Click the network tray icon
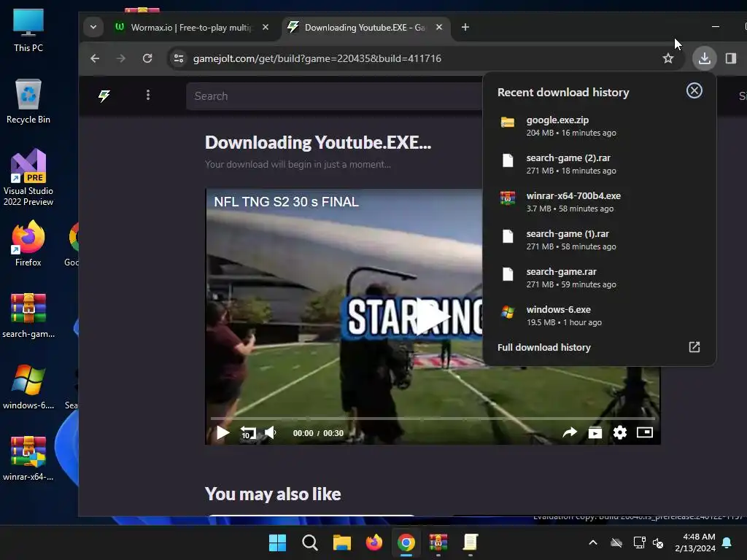747x560 pixels. (x=639, y=542)
